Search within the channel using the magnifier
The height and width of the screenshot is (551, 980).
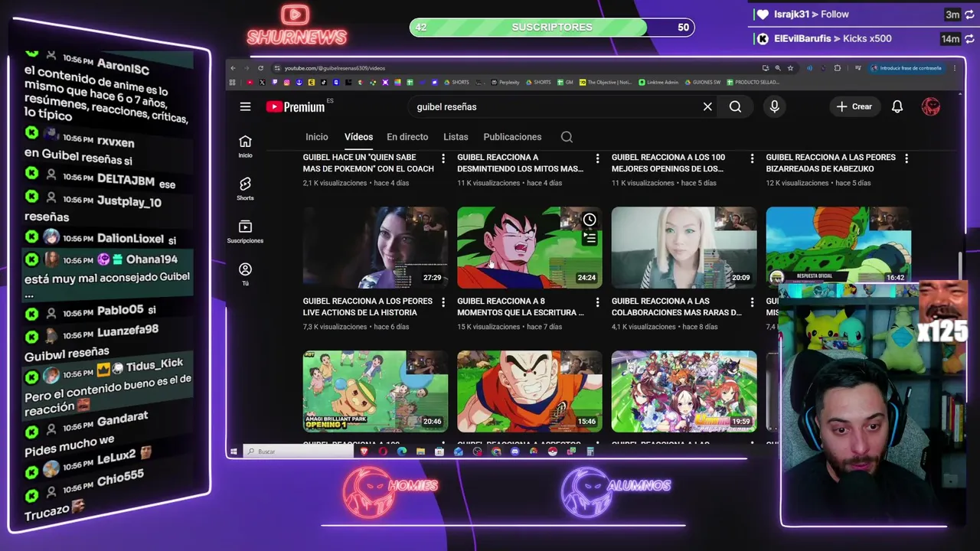point(567,137)
